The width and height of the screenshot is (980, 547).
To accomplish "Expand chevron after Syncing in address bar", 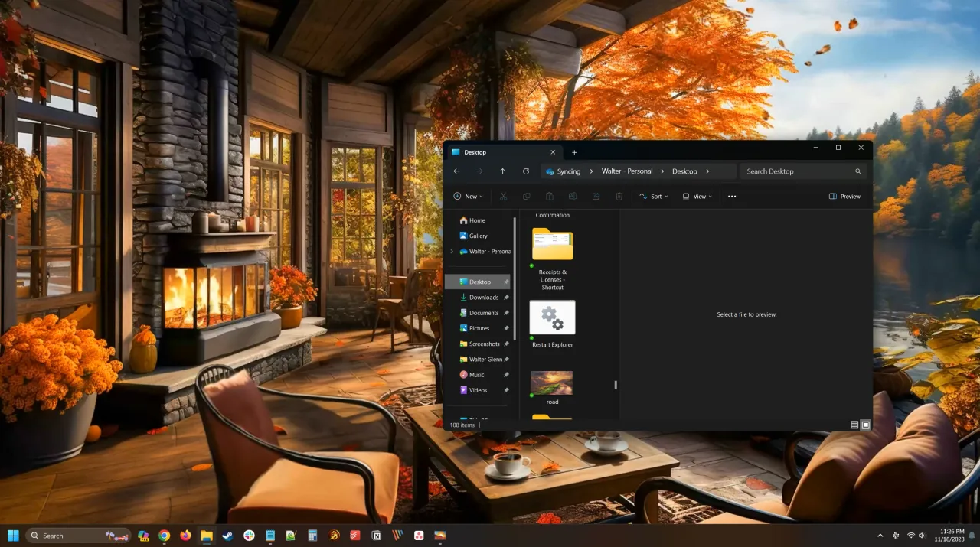I will click(x=590, y=171).
